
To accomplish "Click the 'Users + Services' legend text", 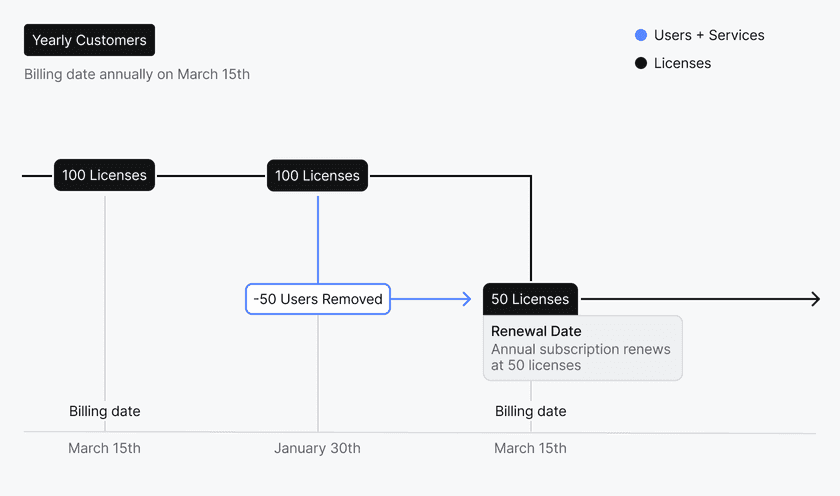I will pyautogui.click(x=709, y=35).
